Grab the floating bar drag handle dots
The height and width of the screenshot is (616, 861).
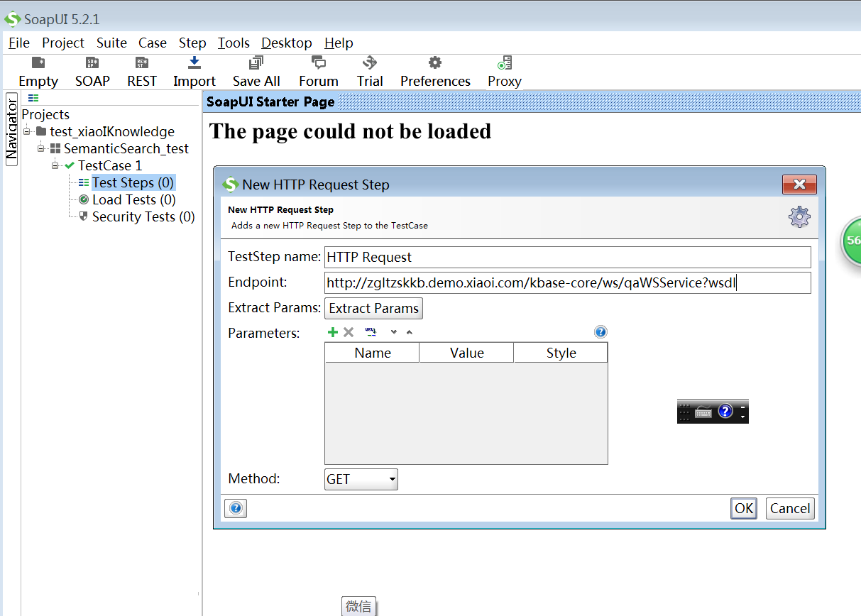coord(684,411)
